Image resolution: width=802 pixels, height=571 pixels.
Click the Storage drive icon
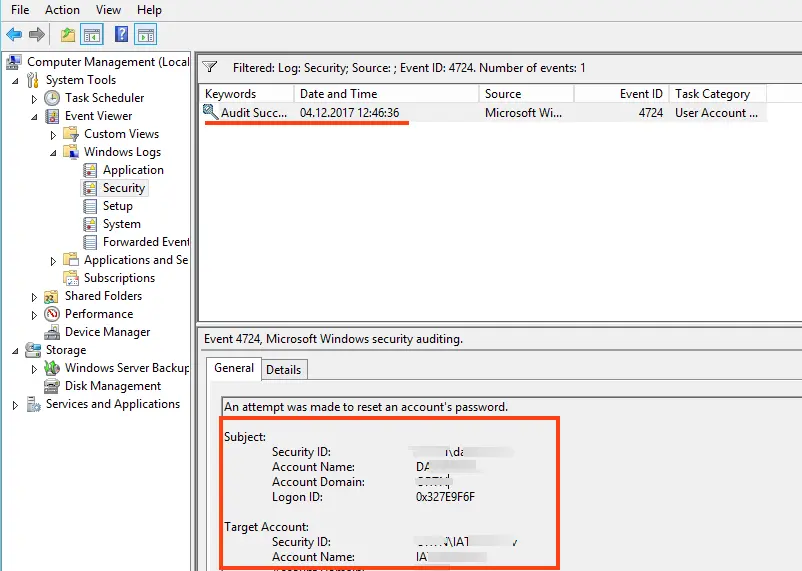33,350
